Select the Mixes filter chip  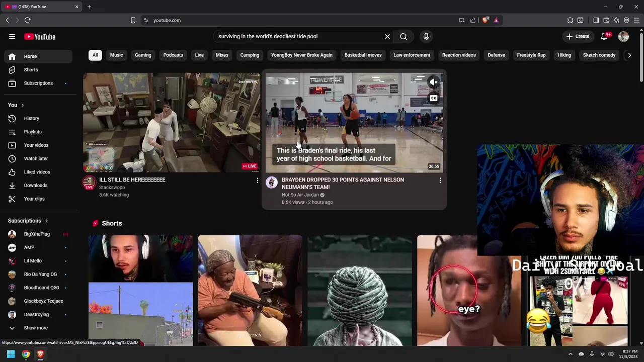[222, 55]
